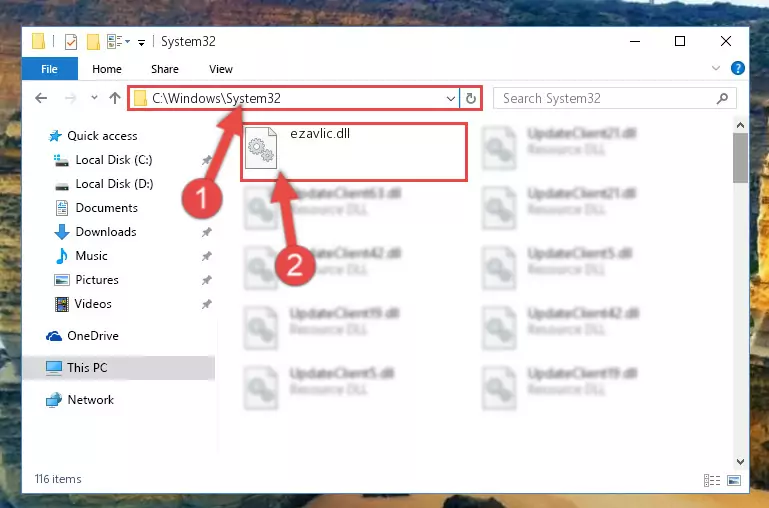
Task: Open the File menu tab
Action: point(50,69)
